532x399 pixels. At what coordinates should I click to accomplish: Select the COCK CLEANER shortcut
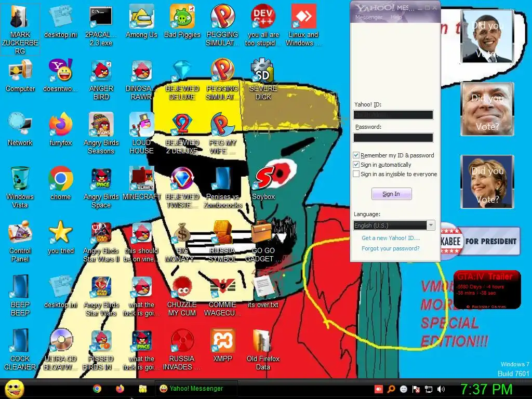pos(20,350)
